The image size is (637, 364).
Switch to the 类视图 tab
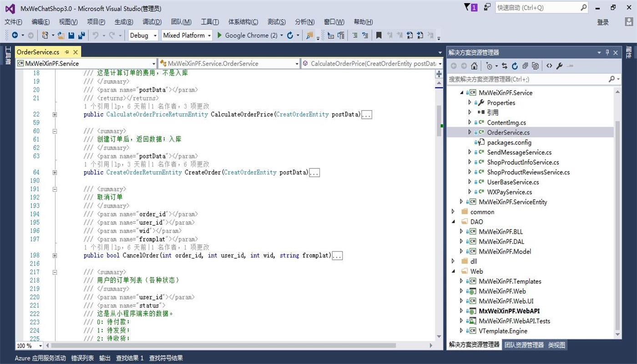pos(556,345)
